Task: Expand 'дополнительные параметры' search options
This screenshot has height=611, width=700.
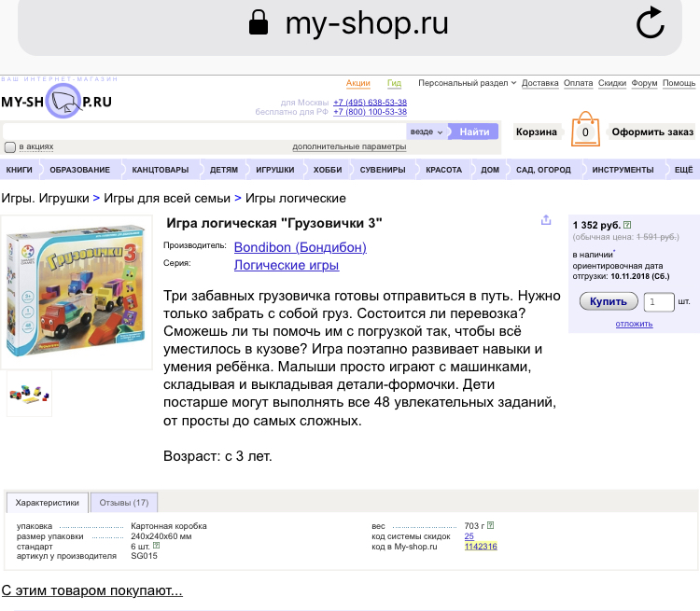Action: 349,146
